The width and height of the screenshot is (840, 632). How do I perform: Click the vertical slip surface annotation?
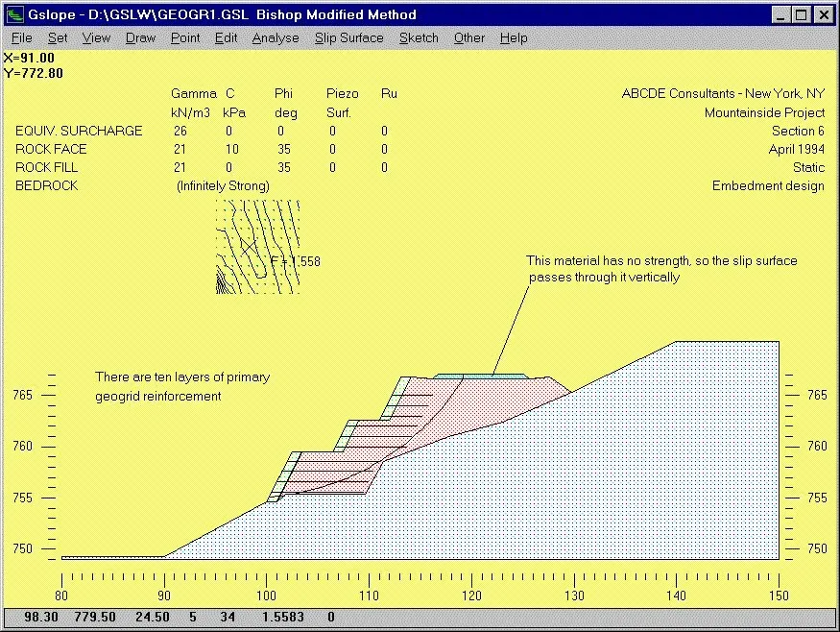coord(660,269)
